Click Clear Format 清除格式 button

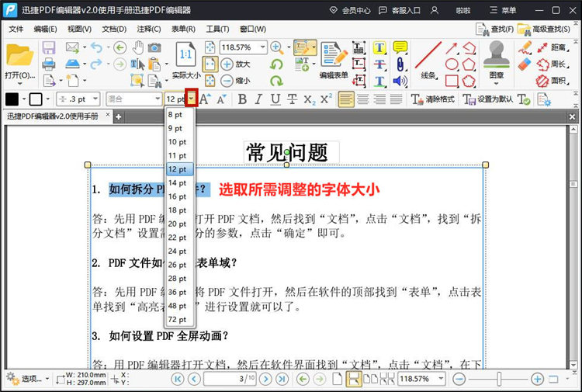tap(433, 99)
